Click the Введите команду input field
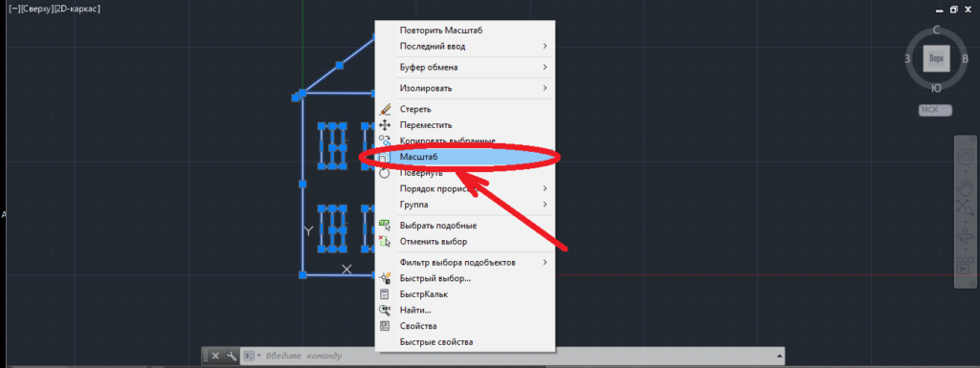Screen dimensions: 980x368 tap(519, 357)
